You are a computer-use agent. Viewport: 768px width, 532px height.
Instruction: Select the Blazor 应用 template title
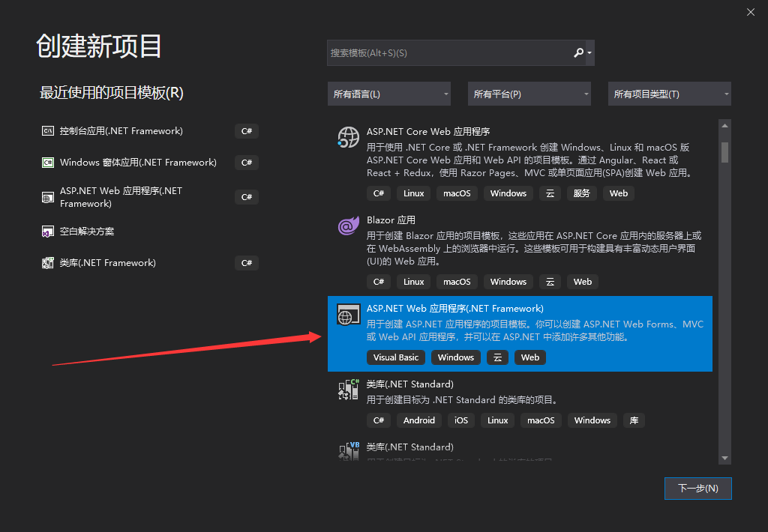(x=391, y=220)
